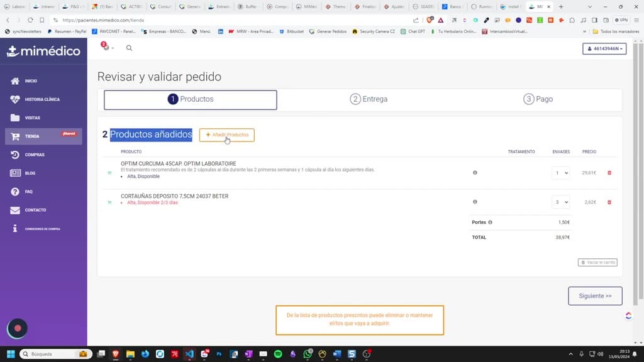This screenshot has height=362, width=644.
Task: Open the VPN button in toolbar
Action: tap(621, 19)
